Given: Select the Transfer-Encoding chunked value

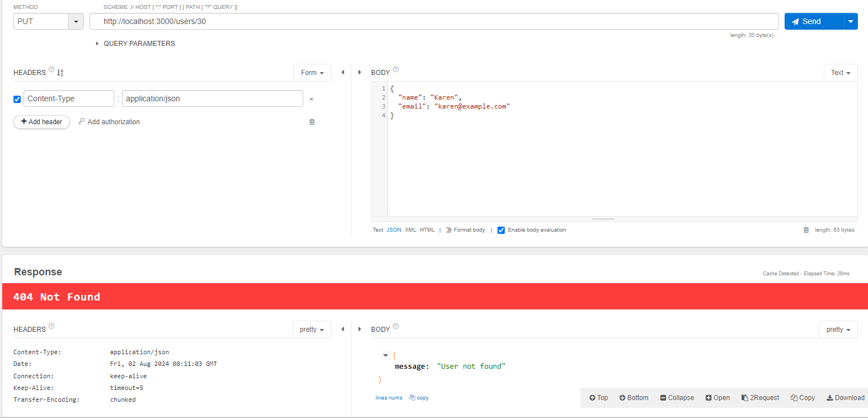Looking at the screenshot, I should pyautogui.click(x=123, y=400).
